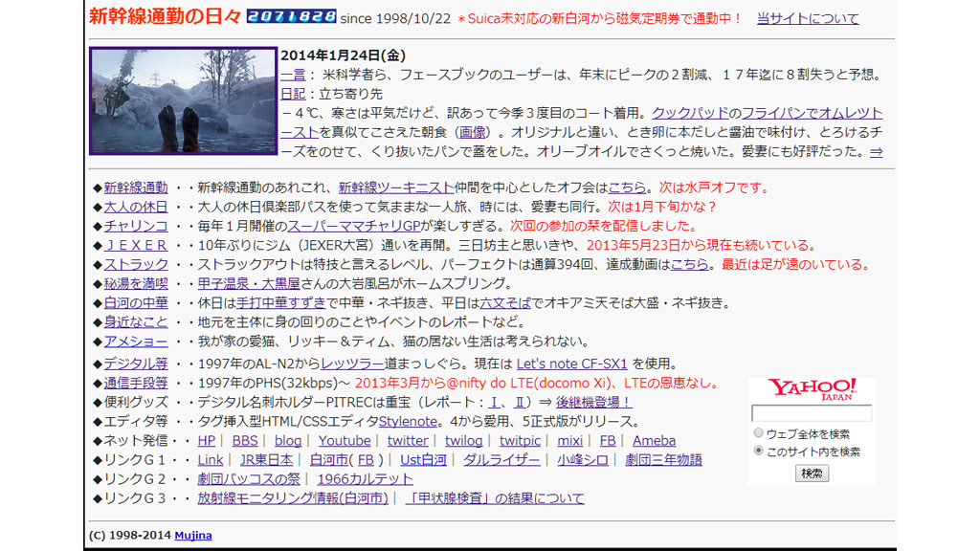Open the twitpic link
Screen dimensions: 980x551
[520, 441]
